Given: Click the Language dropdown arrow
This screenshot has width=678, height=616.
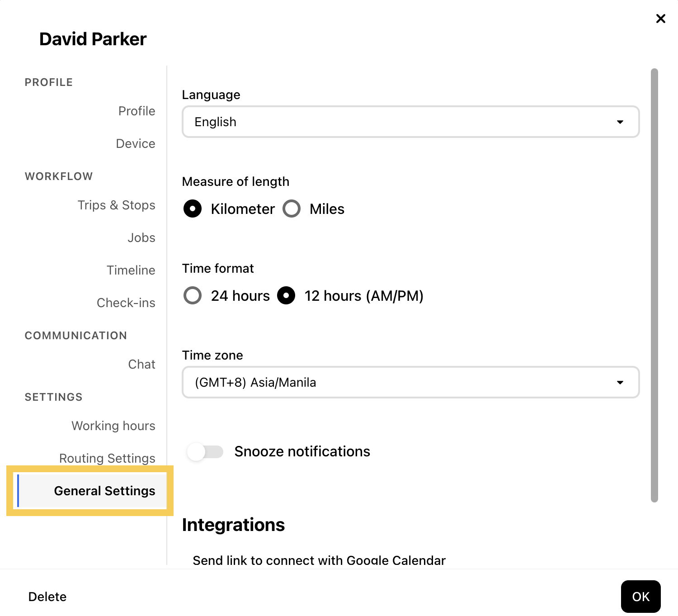Looking at the screenshot, I should click(620, 122).
